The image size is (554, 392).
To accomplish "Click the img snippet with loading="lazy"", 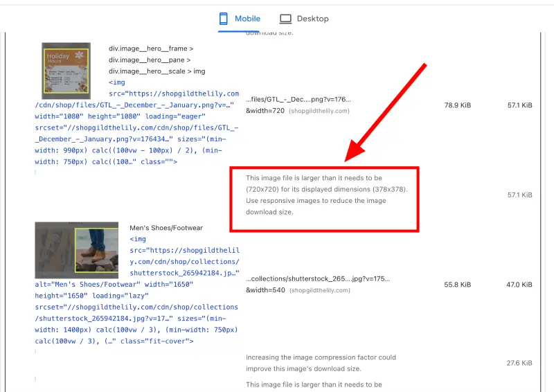I will click(137, 296).
